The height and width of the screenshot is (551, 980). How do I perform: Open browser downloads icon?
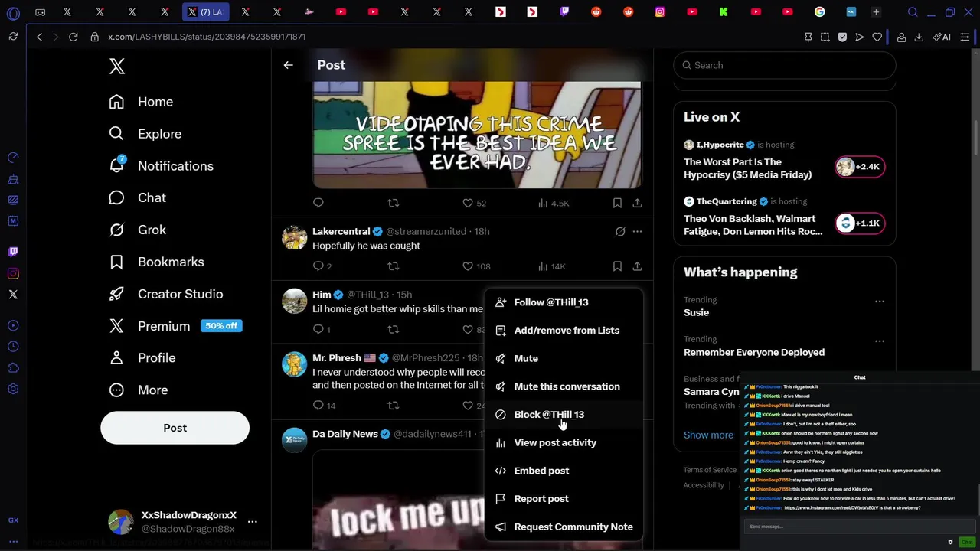point(919,37)
